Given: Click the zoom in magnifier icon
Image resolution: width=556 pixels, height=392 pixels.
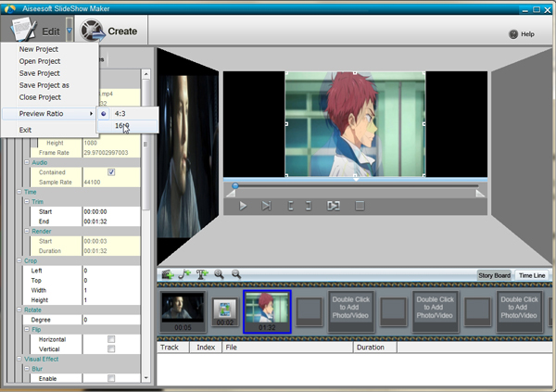Looking at the screenshot, I should pos(220,274).
